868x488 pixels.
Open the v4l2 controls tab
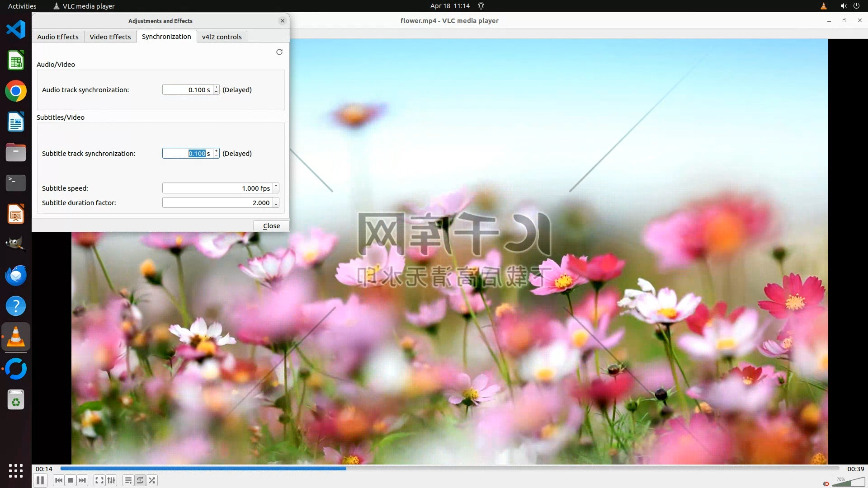point(222,37)
